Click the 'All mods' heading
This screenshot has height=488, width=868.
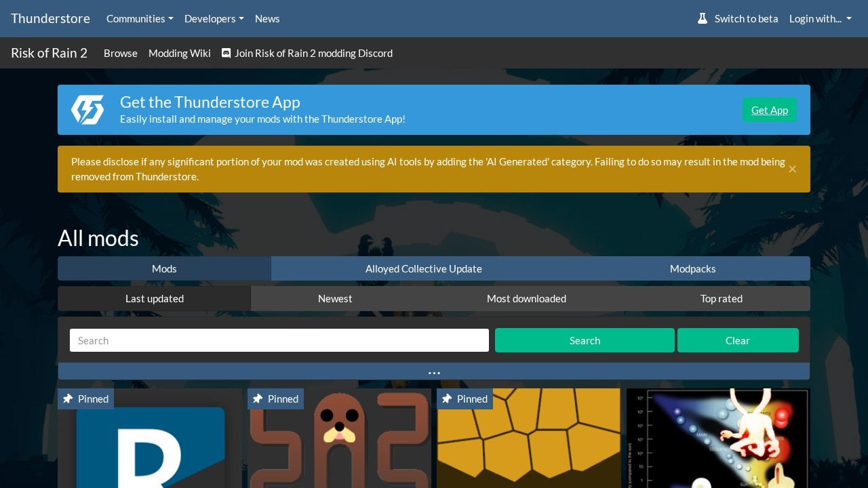(98, 238)
